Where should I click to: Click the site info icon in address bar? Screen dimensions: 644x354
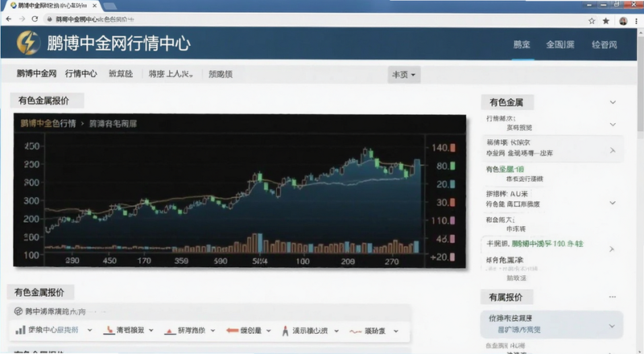click(x=49, y=19)
